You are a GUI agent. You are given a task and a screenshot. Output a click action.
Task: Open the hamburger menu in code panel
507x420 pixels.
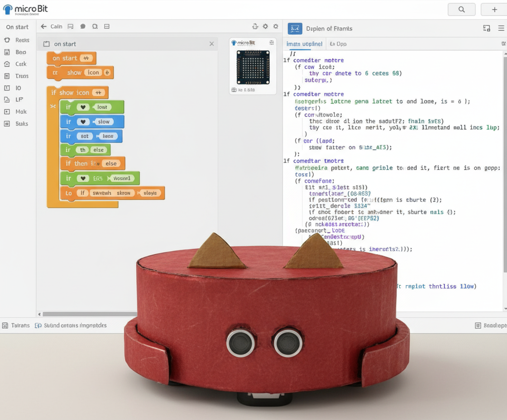(x=501, y=28)
